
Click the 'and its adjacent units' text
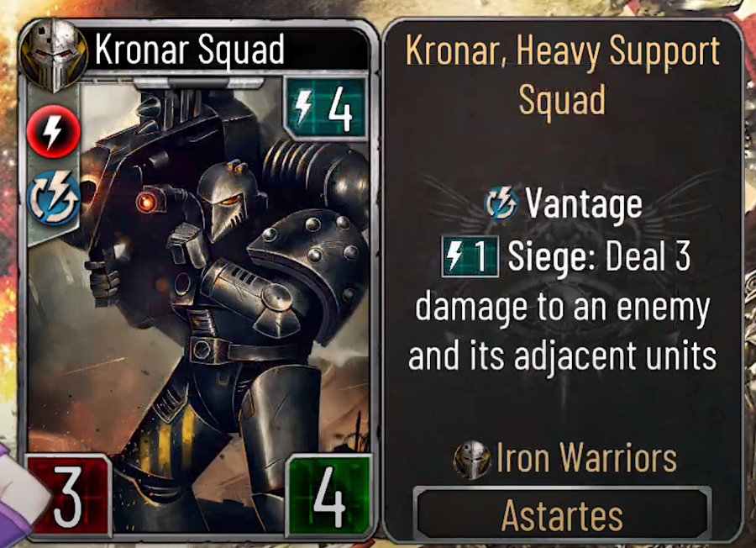tap(562, 356)
